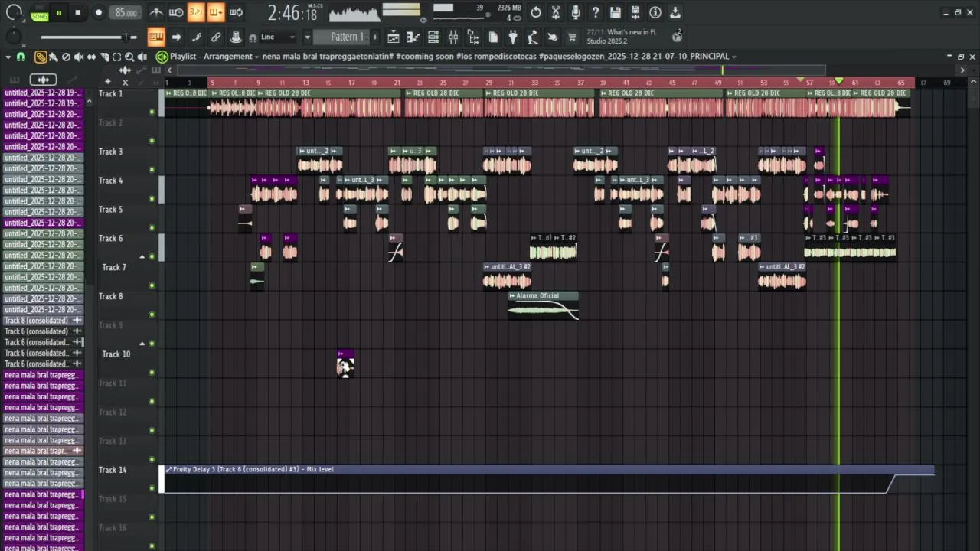Open the What's new in FL Studio 2025.2 news
The width and height of the screenshot is (980, 551).
coord(622,37)
